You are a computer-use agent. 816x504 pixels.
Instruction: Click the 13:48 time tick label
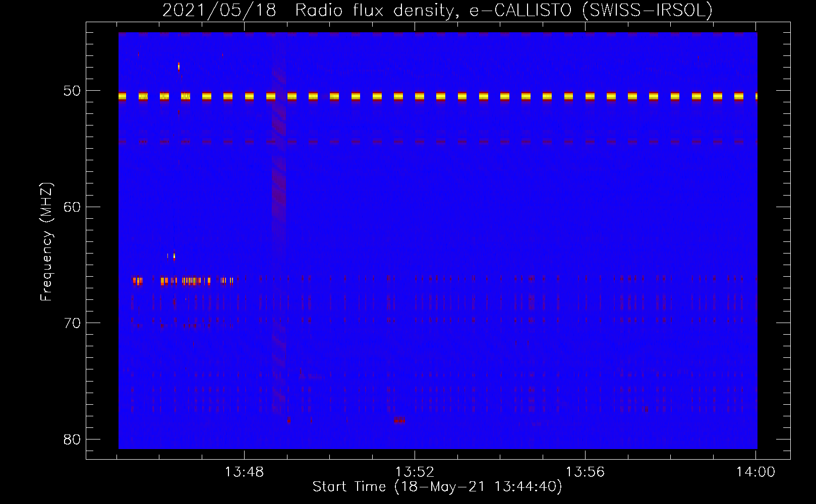click(x=244, y=472)
